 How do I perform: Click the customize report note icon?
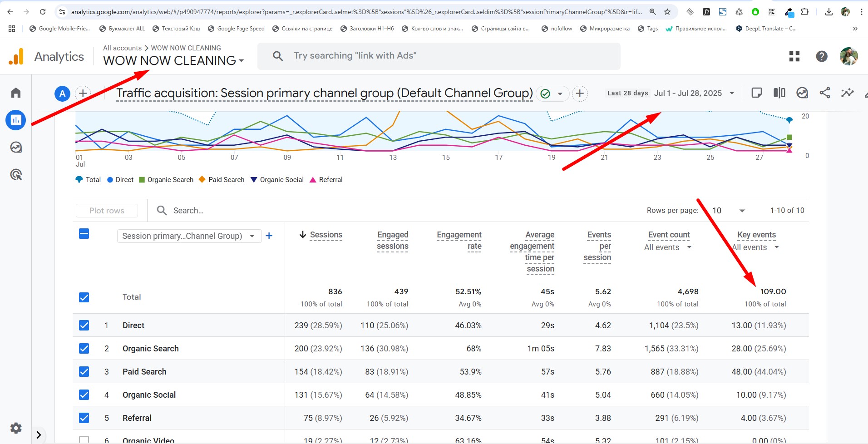pos(756,93)
